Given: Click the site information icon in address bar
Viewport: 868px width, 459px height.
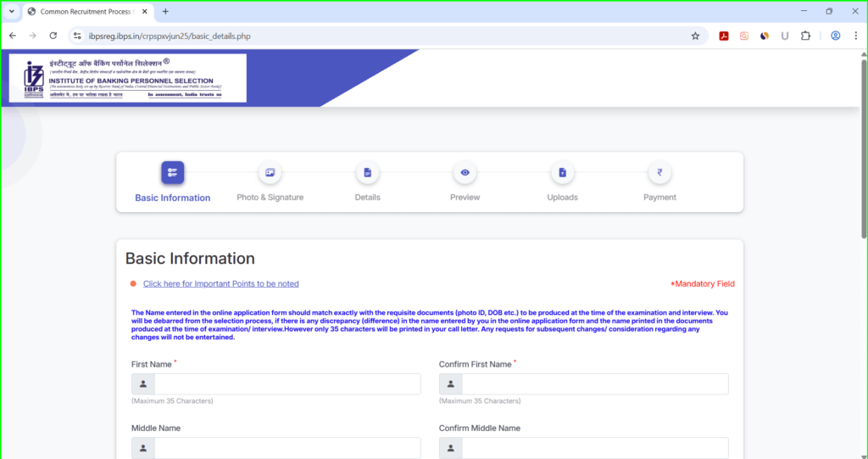Looking at the screenshot, I should (x=77, y=36).
